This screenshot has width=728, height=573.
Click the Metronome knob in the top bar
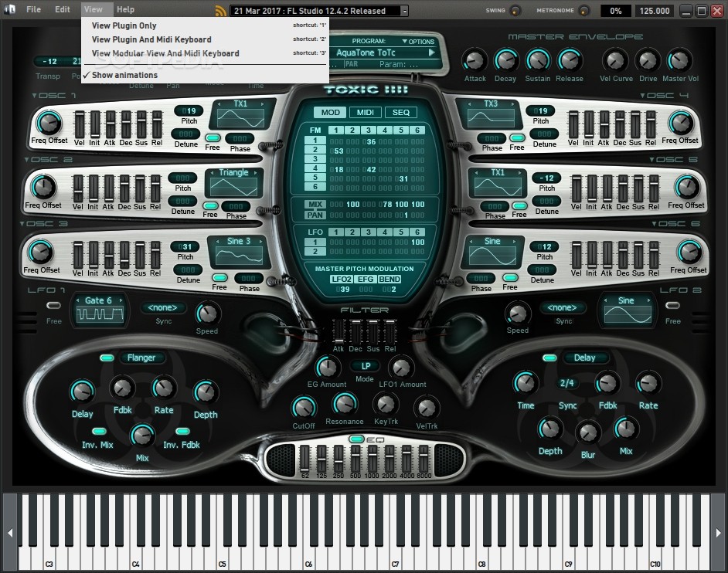tap(584, 10)
